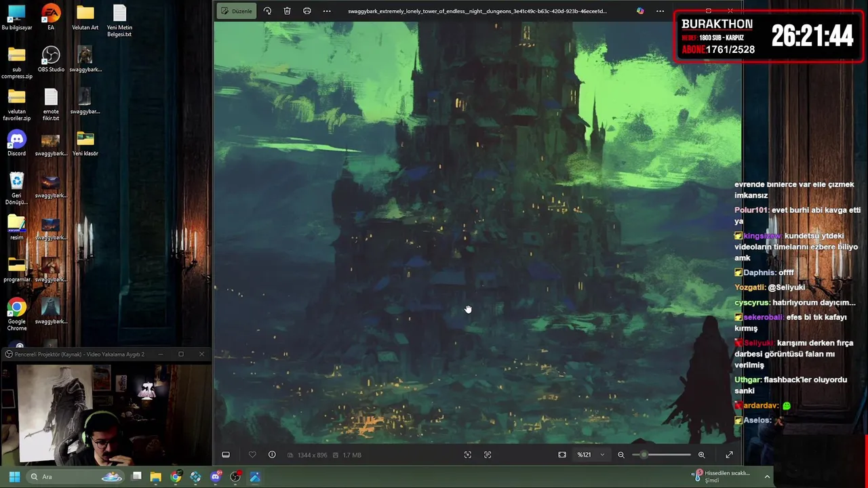Open the more options ellipsis next to print
This screenshot has width=868, height=488.
[327, 11]
